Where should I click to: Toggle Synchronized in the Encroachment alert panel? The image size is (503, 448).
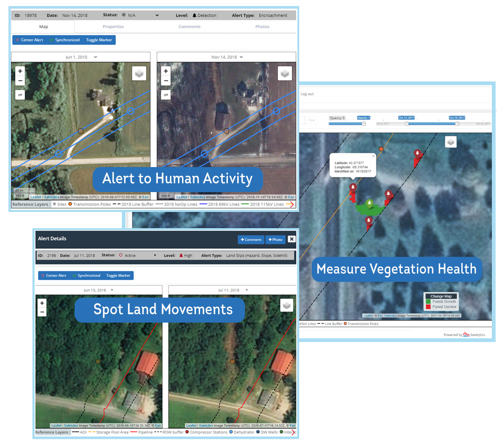(x=64, y=40)
